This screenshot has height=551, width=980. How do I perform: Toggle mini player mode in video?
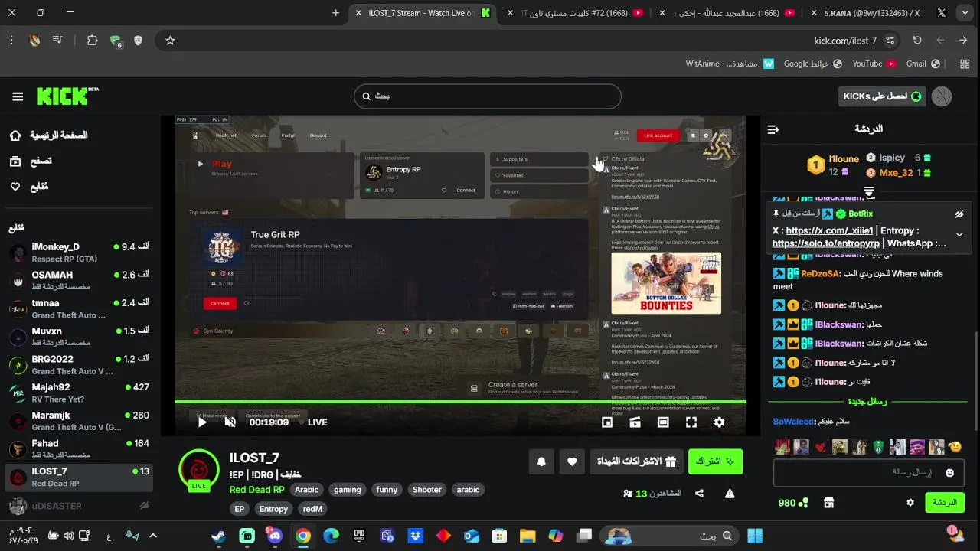(607, 422)
